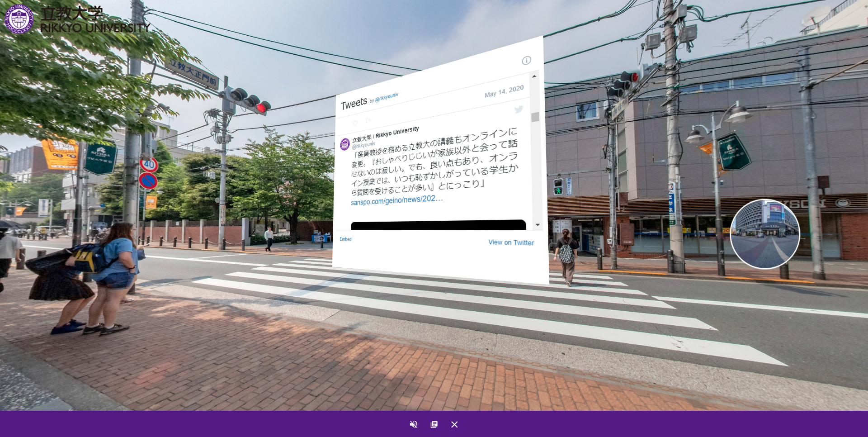Click the Rikkyo University avatar in the tweet
The image size is (868, 437).
point(344,144)
